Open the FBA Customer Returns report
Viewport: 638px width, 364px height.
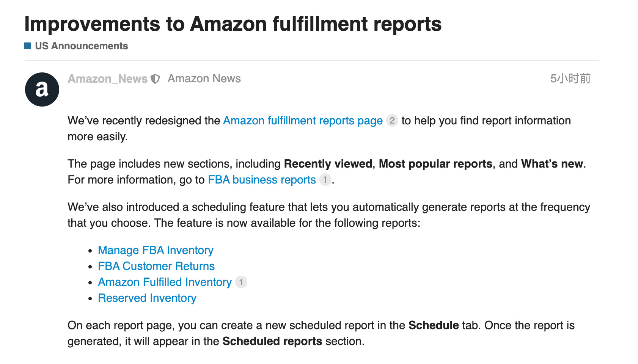156,266
